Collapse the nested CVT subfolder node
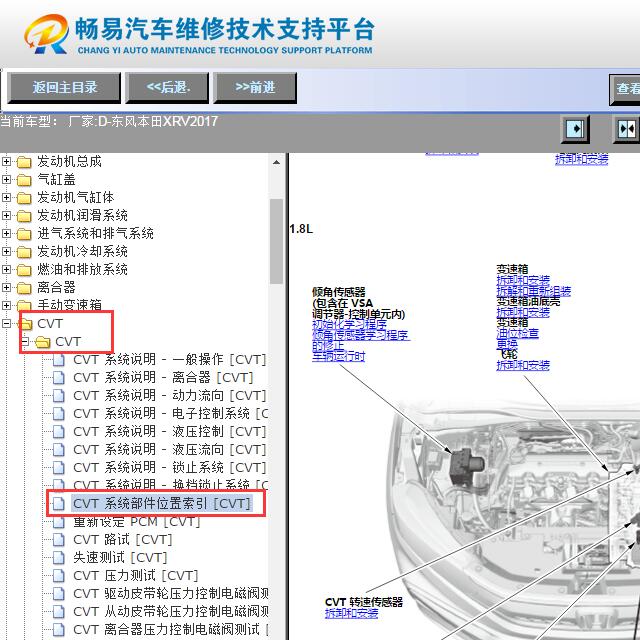 click(25, 341)
